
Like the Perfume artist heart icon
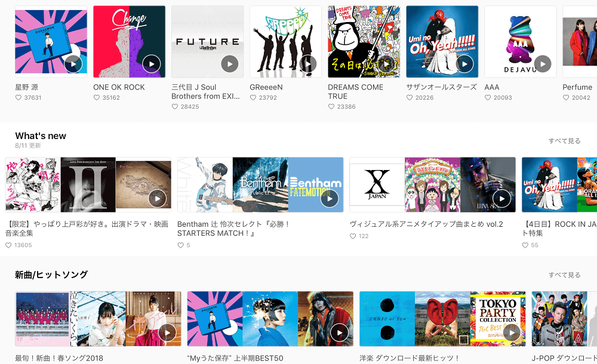[x=566, y=97]
